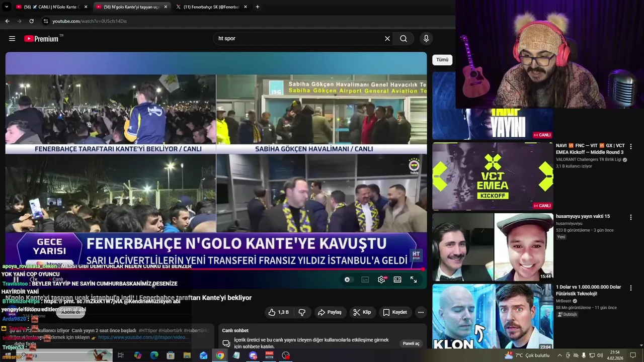The width and height of the screenshot is (644, 362).
Task: Open the live chat with 'Paneli aç'
Action: (411, 343)
